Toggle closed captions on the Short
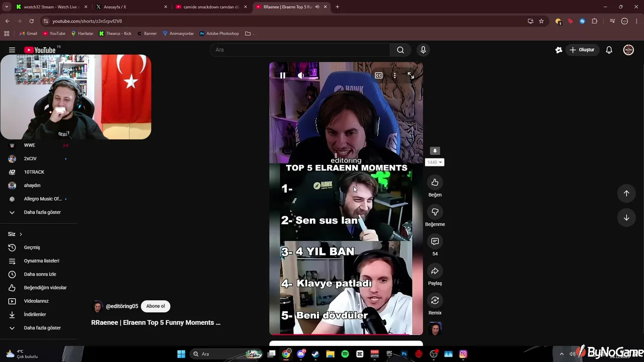The height and width of the screenshot is (362, 644). (379, 75)
